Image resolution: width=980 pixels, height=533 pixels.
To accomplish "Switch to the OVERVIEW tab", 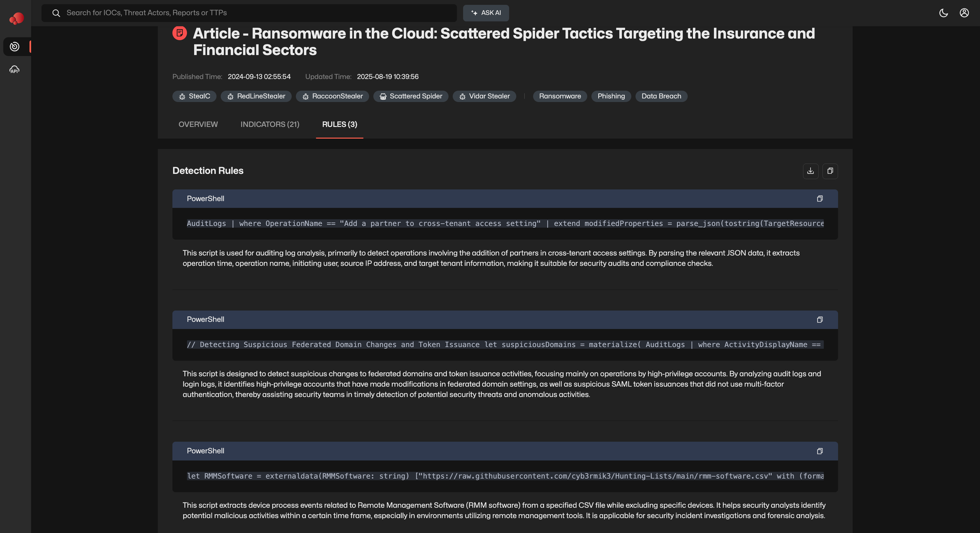I will click(x=198, y=124).
